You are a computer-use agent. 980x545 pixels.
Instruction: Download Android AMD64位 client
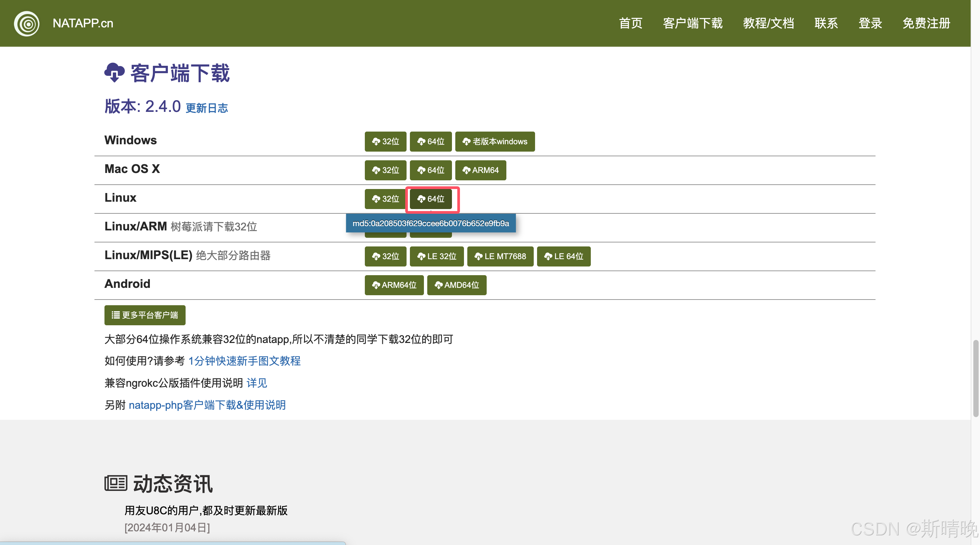pos(457,285)
